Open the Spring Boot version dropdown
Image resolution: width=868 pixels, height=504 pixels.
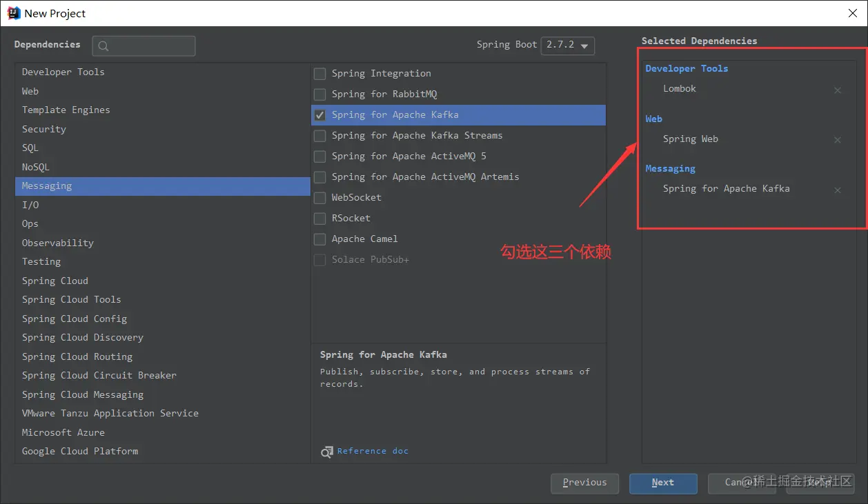(x=568, y=45)
